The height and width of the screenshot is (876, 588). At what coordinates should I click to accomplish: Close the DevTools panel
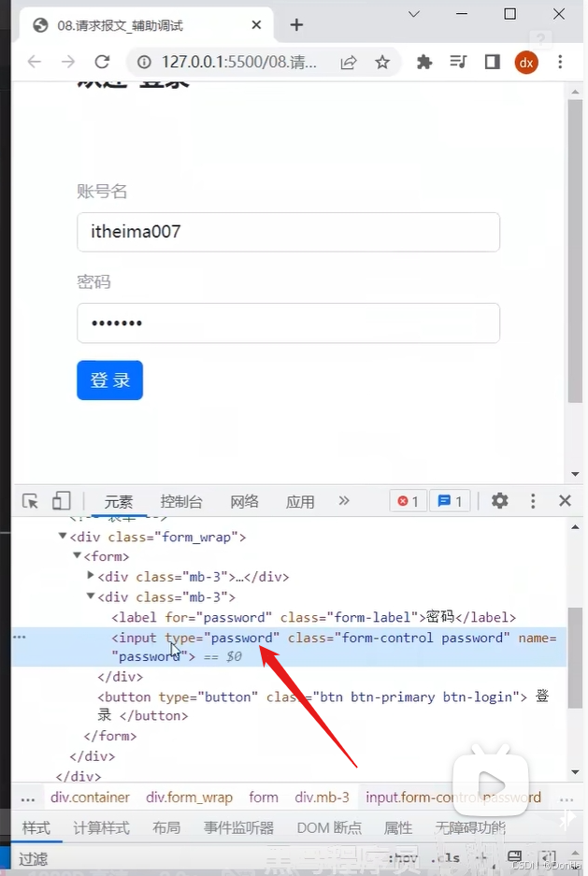(x=566, y=500)
